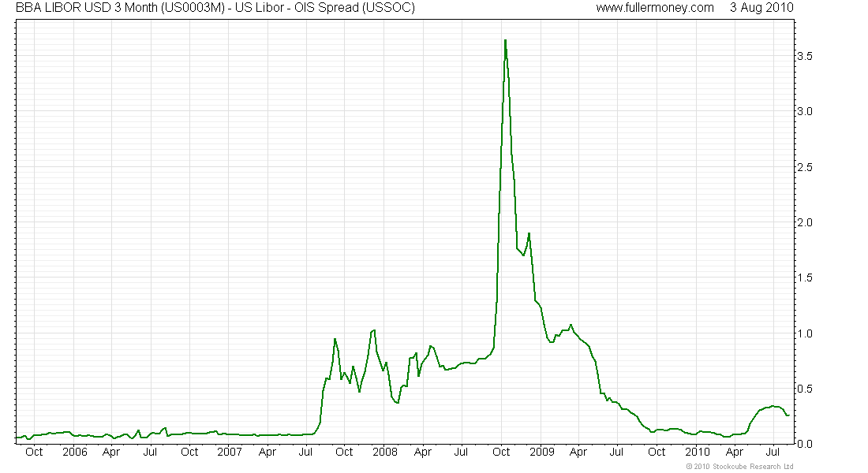Click the Oct label just before 2009

[502, 452]
